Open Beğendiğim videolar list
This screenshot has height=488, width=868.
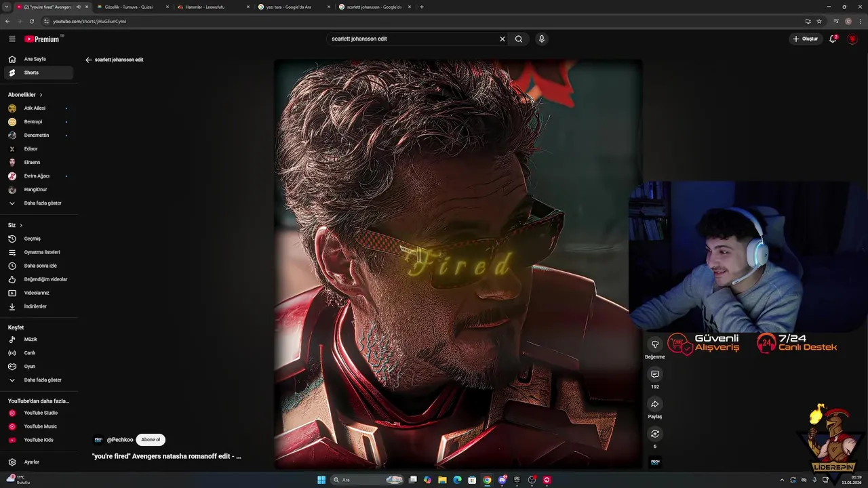pyautogui.click(x=39, y=279)
